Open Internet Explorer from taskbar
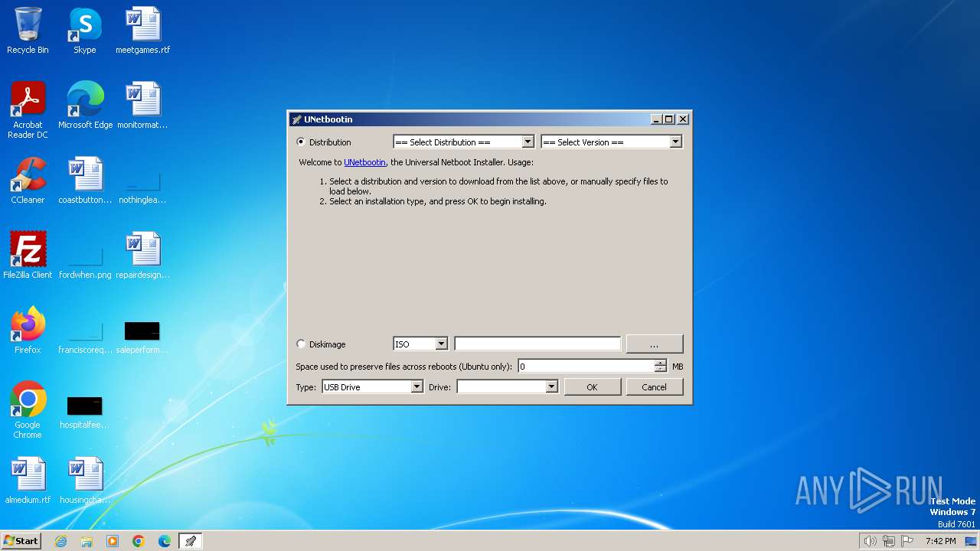Screen dimensions: 980x551 (x=60, y=541)
